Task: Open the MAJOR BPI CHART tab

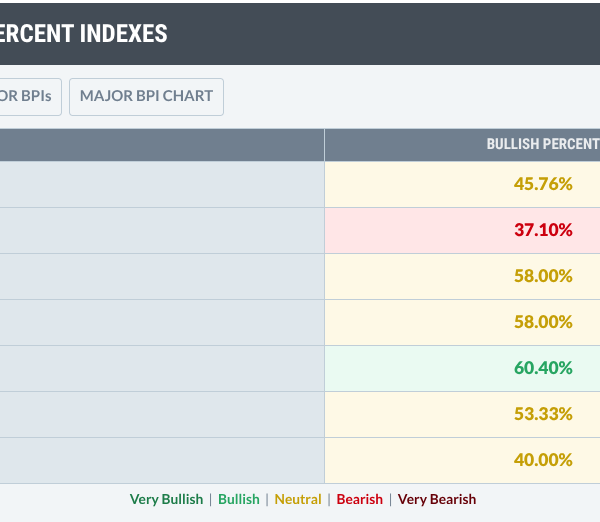Action: (x=146, y=97)
